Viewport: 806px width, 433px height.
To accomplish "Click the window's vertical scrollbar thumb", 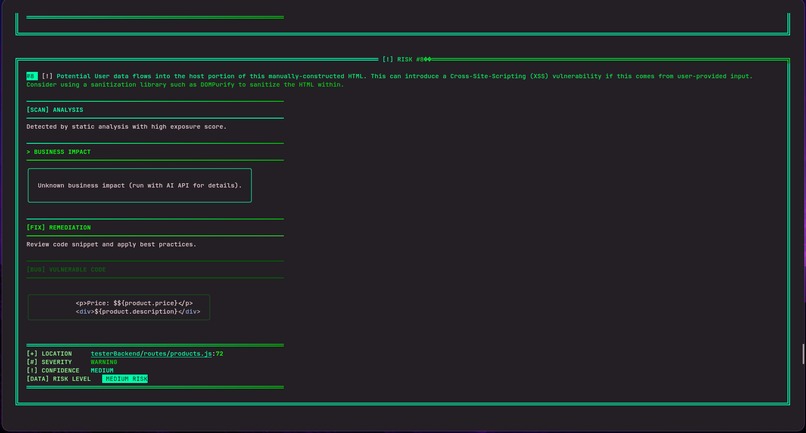I will coord(803,354).
